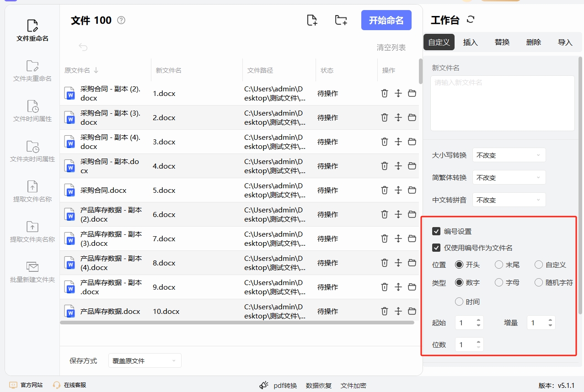
Task: Open the 中文转拼音 dropdown
Action: click(509, 200)
